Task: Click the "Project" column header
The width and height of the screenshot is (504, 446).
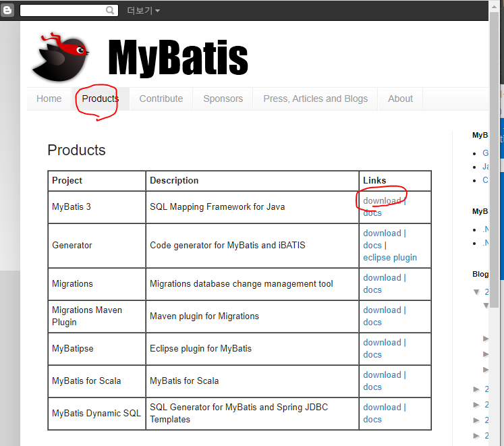Action: [96, 181]
